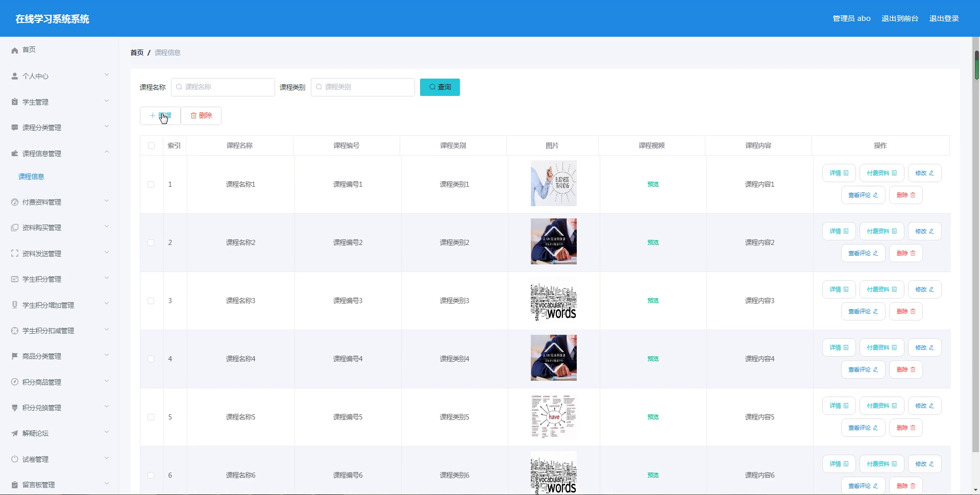Click the thumbnail image for 课程名称3

554,300
